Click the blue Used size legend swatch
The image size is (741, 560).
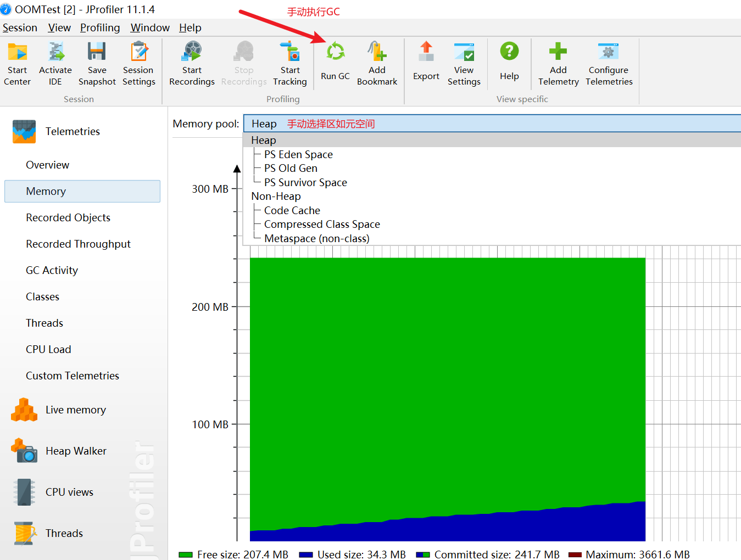tap(306, 555)
